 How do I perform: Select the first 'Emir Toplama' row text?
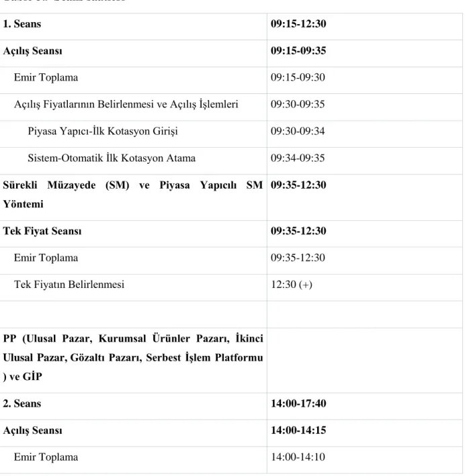click(46, 77)
